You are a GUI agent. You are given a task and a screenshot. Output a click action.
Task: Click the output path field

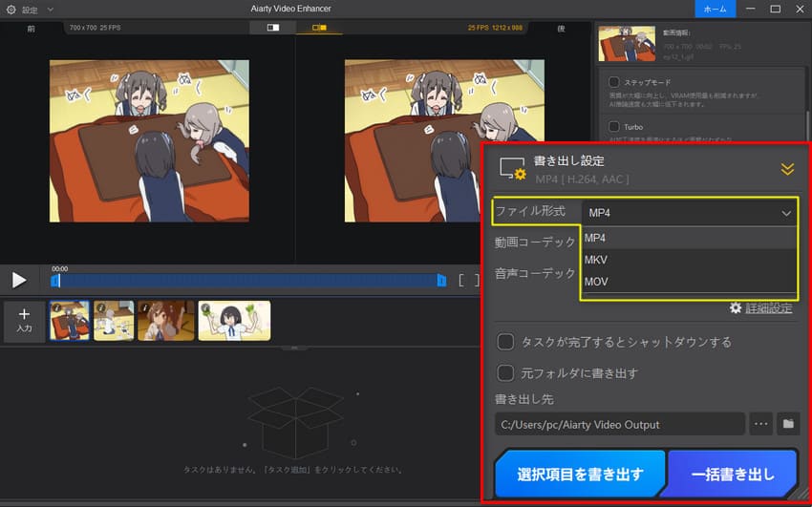tap(620, 424)
